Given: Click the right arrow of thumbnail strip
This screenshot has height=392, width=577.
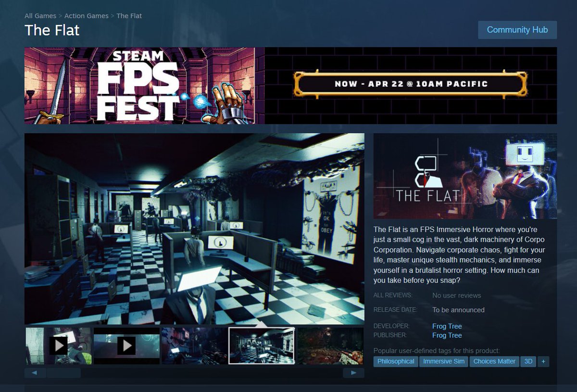Looking at the screenshot, I should click(x=353, y=373).
